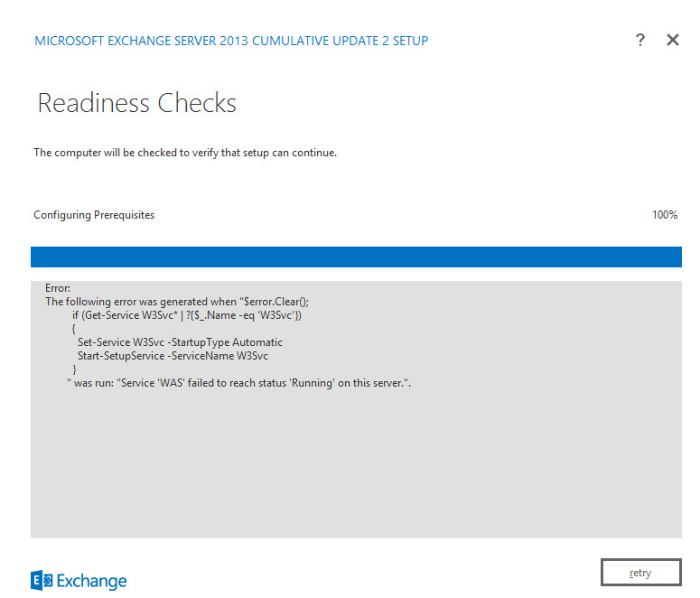Screen dimensions: 700x598
Task: Click the 'Error:' line in error box
Action: (x=58, y=288)
